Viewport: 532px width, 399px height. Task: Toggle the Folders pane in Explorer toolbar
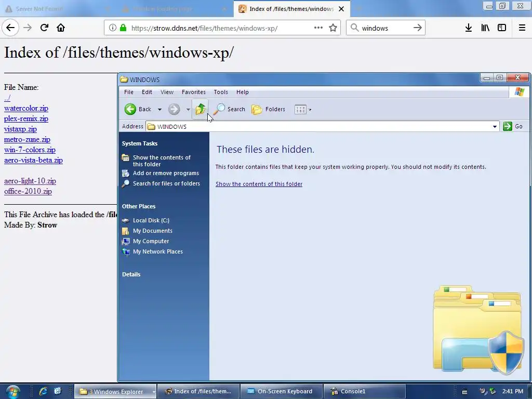point(269,109)
